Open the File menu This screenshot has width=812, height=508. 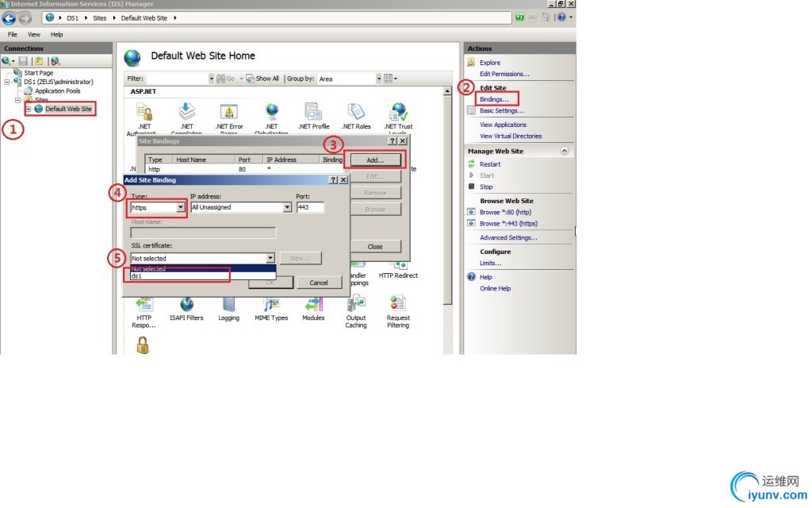tap(13, 34)
